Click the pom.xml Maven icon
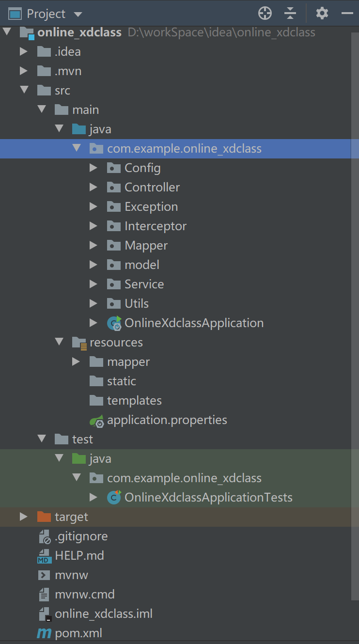The width and height of the screenshot is (359, 644). point(44,633)
